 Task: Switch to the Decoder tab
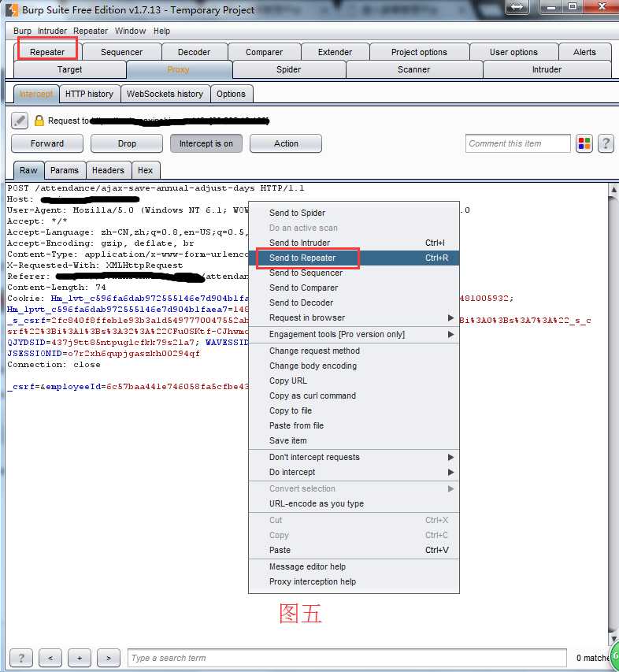tap(194, 52)
